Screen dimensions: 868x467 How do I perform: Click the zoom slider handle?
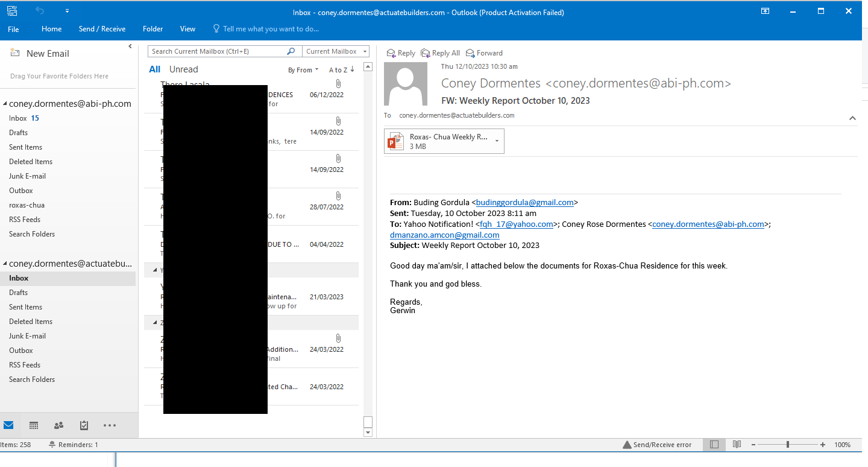coord(788,445)
